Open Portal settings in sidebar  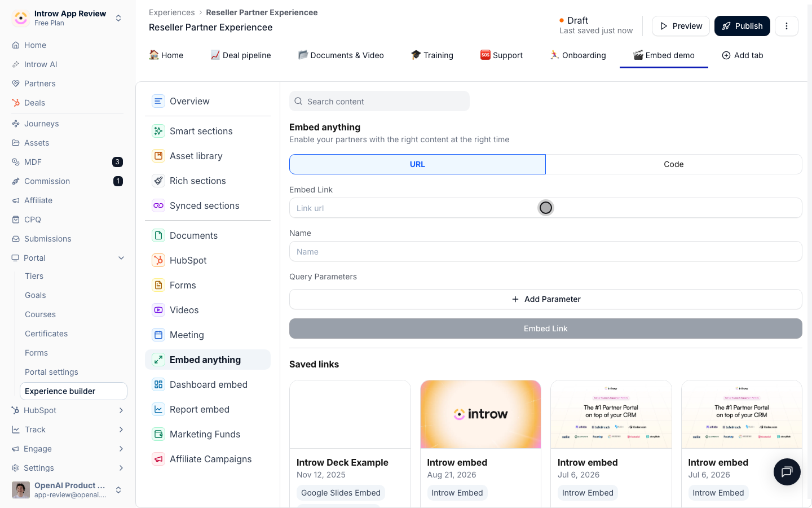coord(51,372)
